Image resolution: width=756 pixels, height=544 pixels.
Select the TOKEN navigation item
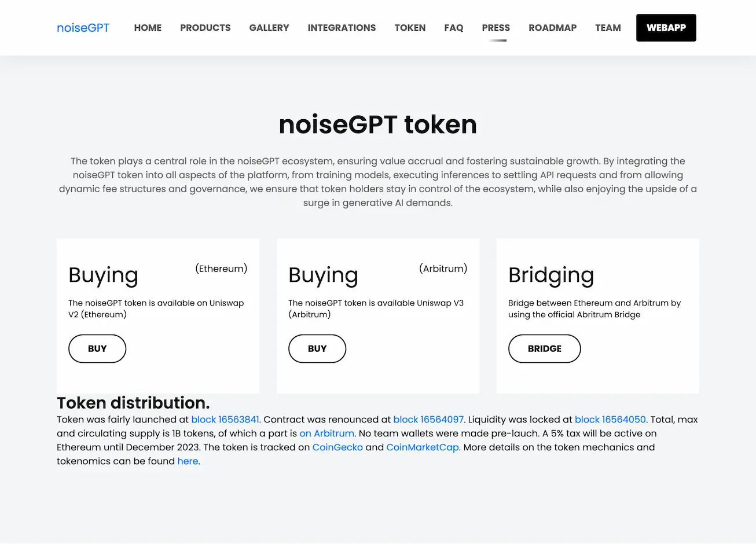point(410,27)
